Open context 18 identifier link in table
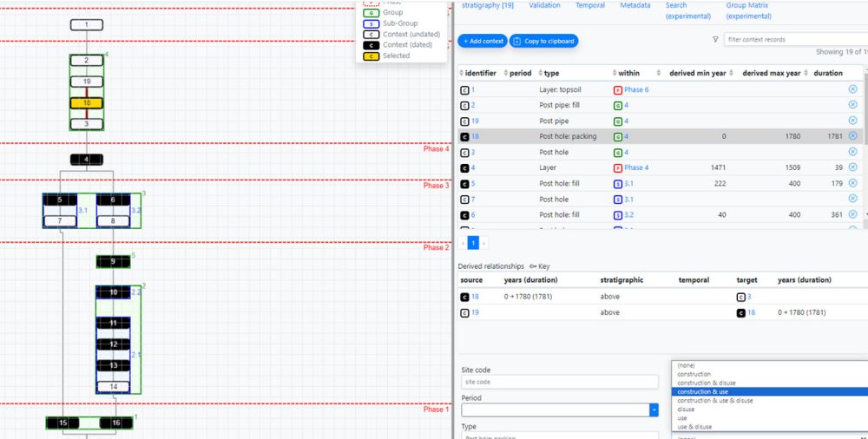 (x=475, y=136)
